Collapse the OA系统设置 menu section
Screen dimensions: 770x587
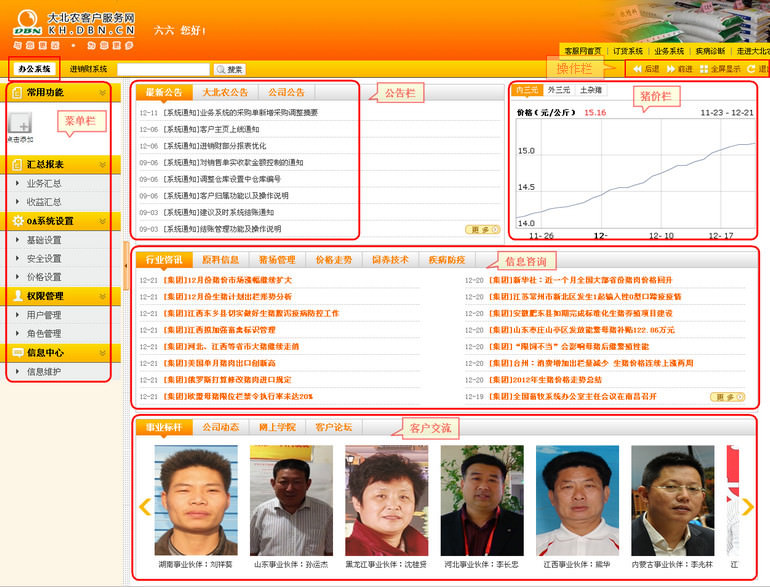102,220
